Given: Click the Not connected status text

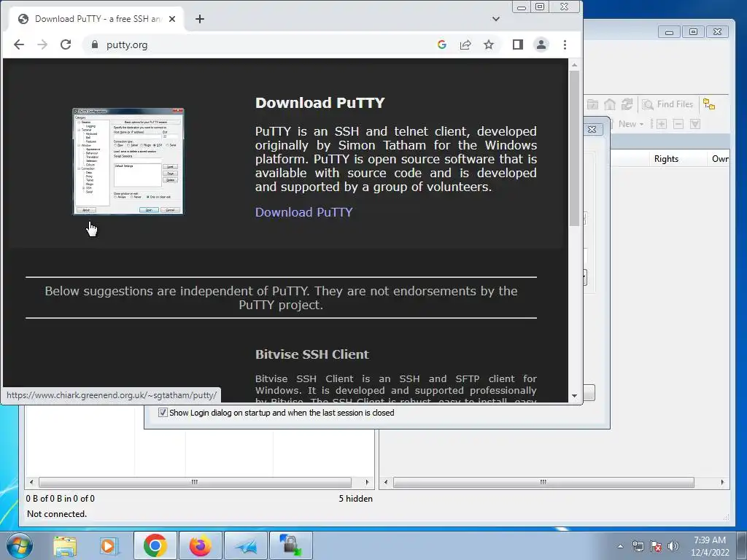Looking at the screenshot, I should click(57, 514).
